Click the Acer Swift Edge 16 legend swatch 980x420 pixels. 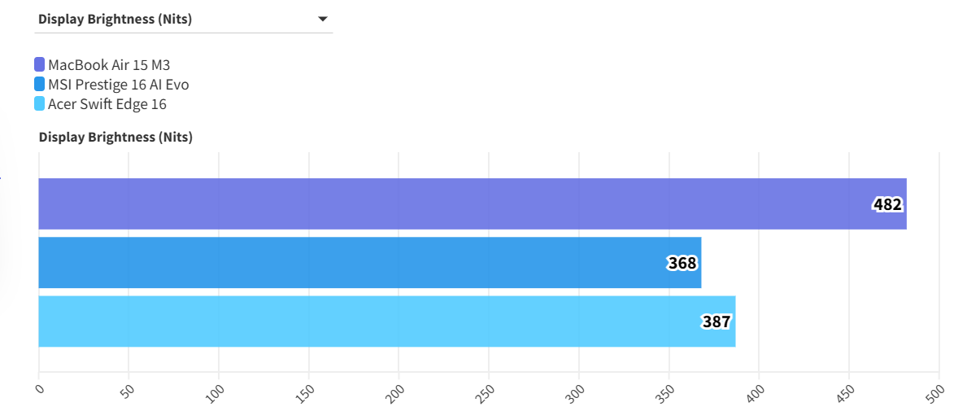[x=40, y=104]
